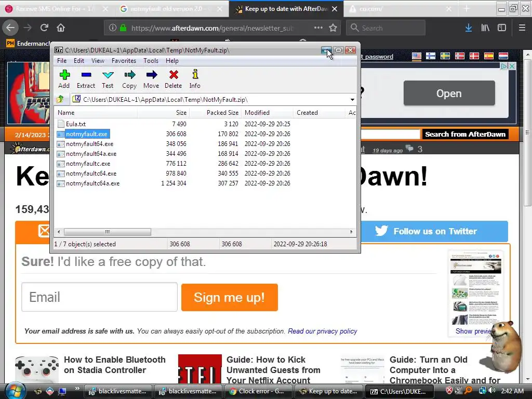Screen dimensions: 532x399
Task: Select notmyfault64.exe in the list
Action: (89, 144)
